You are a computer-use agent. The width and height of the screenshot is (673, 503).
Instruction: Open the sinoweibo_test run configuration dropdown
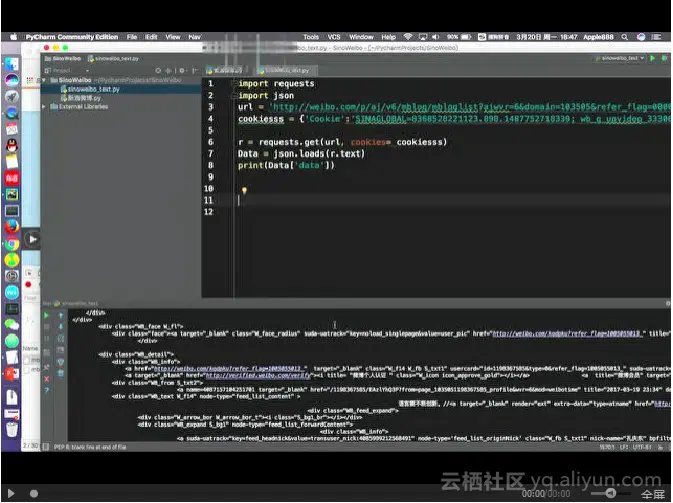[x=620, y=58]
